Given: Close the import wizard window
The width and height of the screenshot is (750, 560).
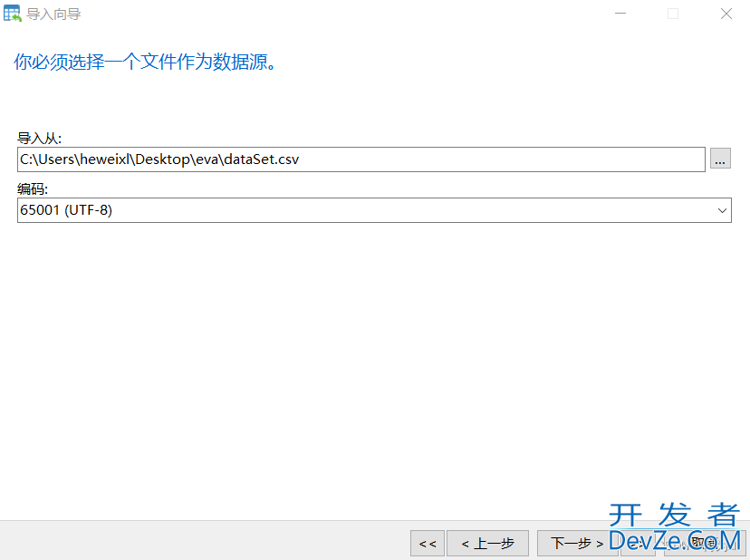Looking at the screenshot, I should 726,14.
